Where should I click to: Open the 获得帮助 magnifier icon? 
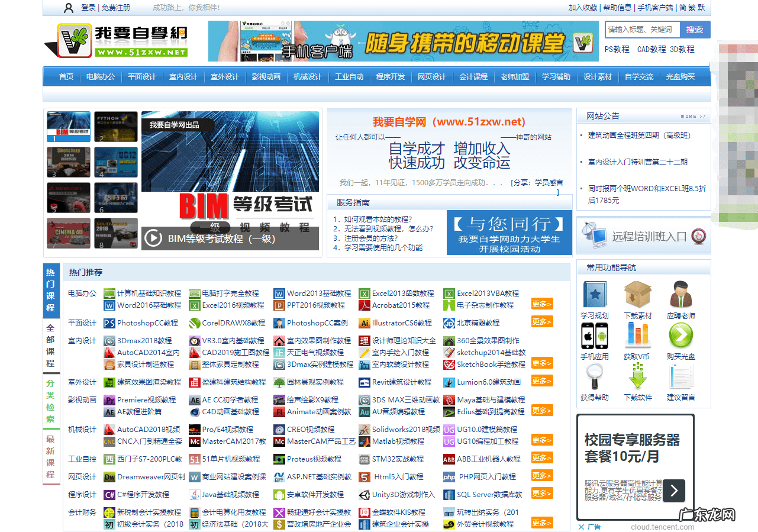pyautogui.click(x=594, y=377)
